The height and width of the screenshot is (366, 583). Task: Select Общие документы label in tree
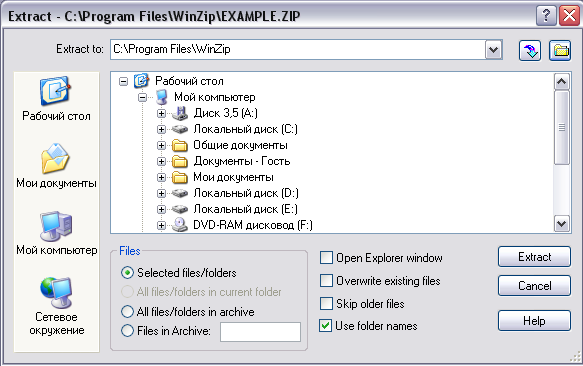[x=240, y=145]
